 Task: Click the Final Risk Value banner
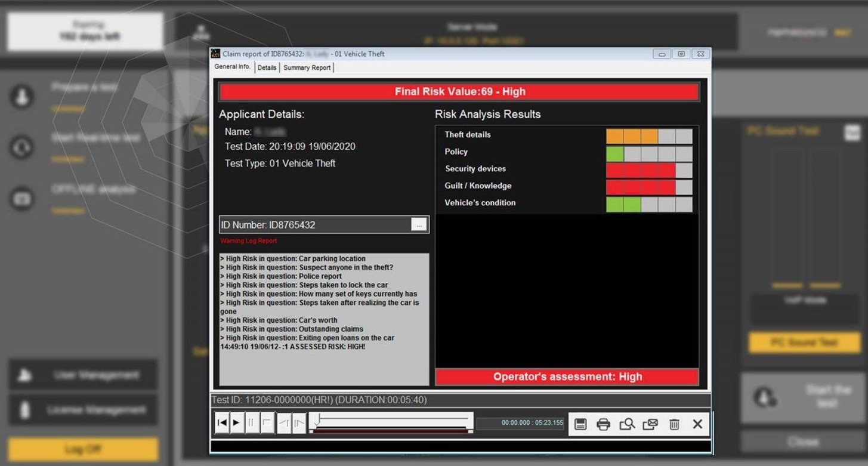pos(459,92)
